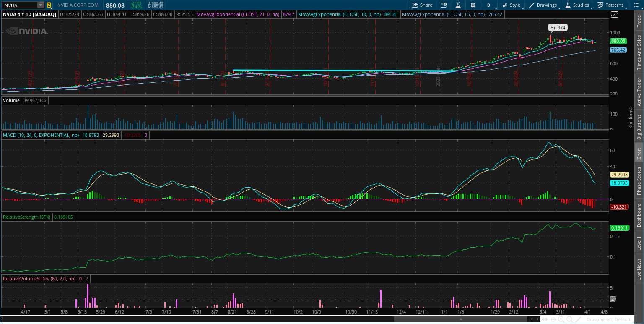Click the Hi: 974 price bubble
Viewport: 644px width, 324px height.
[x=558, y=27]
